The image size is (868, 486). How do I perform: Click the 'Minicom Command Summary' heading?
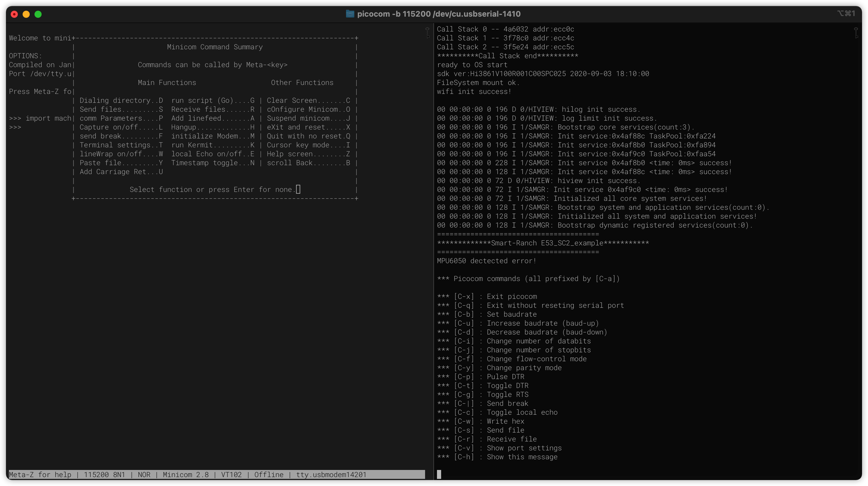[x=215, y=47]
